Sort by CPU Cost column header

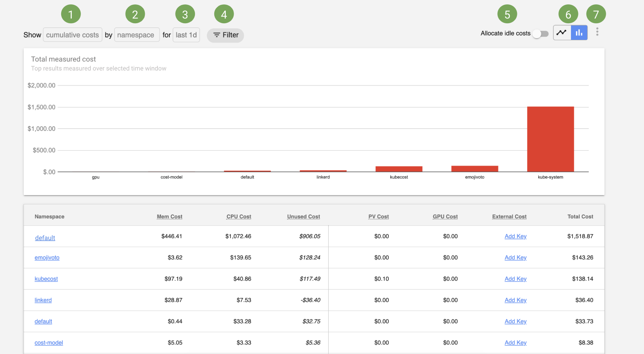tap(239, 216)
